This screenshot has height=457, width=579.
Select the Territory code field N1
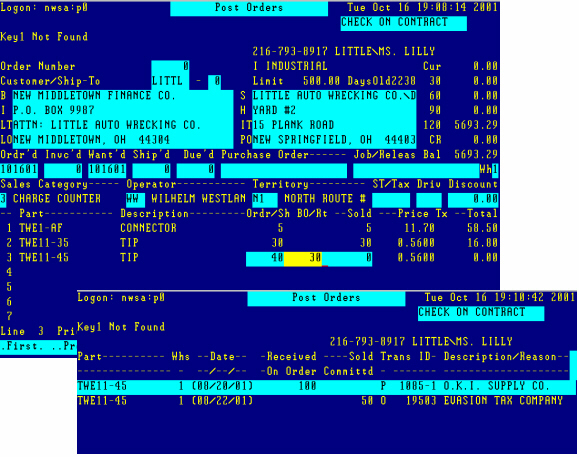pyautogui.click(x=265, y=199)
